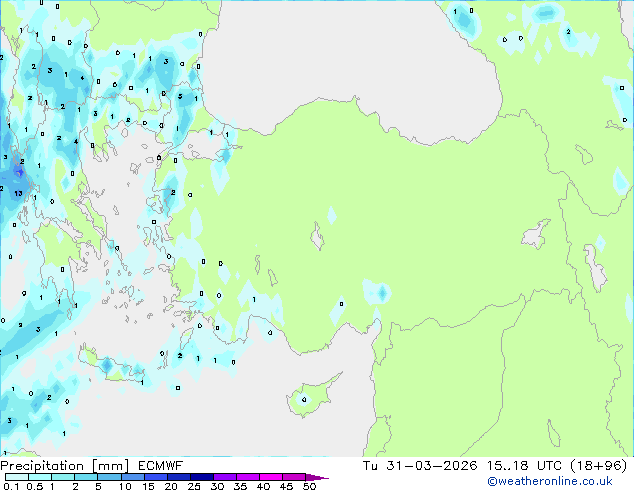634x490 pixels.
Task: Click the ©weatheronline.co.uk watermark link
Action: [x=563, y=481]
